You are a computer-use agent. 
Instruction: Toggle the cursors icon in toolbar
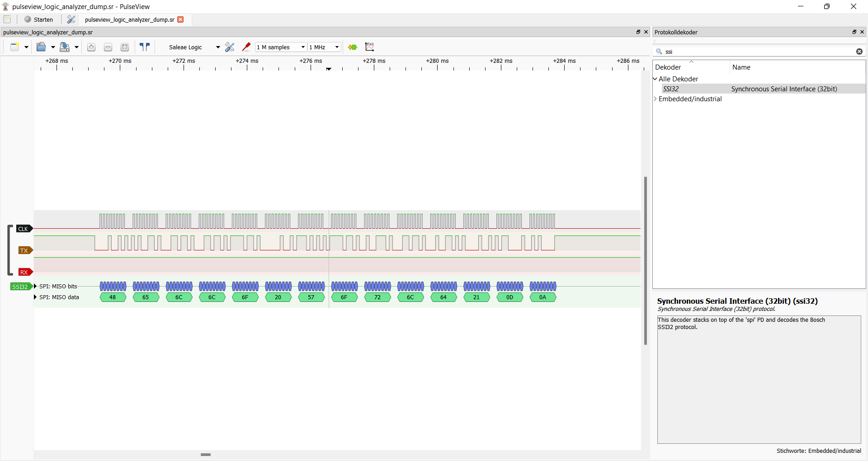click(x=145, y=47)
